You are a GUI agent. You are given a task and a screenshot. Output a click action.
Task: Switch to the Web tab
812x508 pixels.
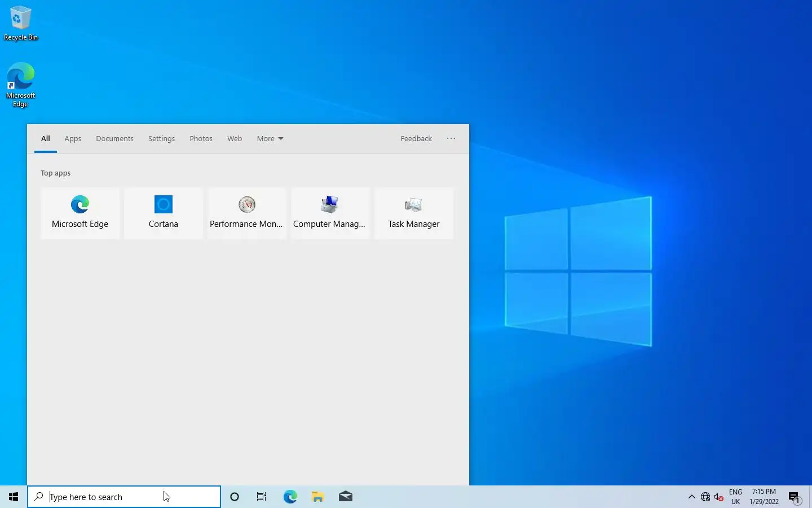[235, 139]
